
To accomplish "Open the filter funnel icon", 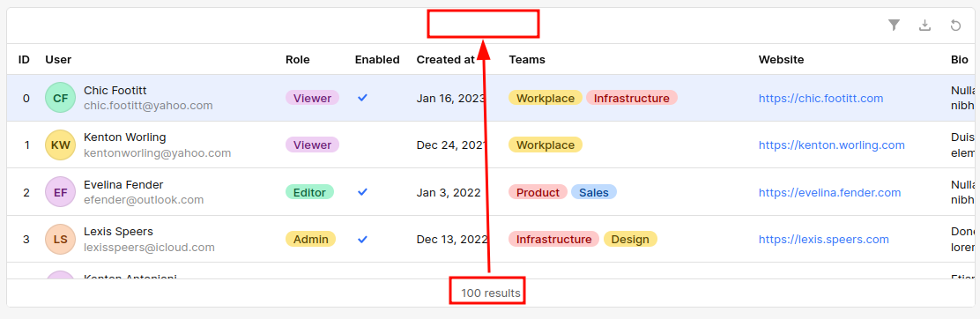I will coord(895,25).
